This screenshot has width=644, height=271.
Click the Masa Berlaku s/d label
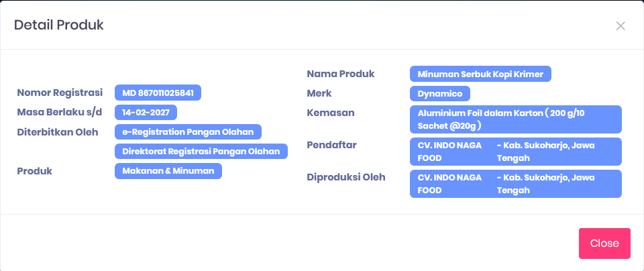(x=58, y=112)
